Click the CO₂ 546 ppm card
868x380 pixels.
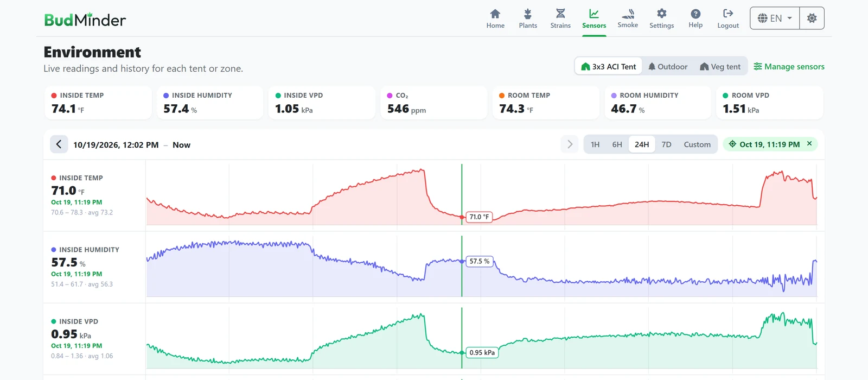(x=434, y=103)
